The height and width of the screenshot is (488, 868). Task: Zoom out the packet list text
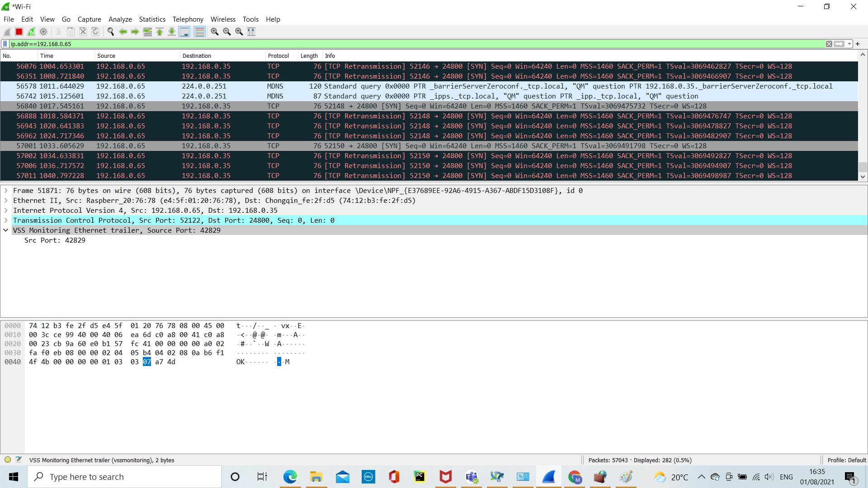coord(227,32)
